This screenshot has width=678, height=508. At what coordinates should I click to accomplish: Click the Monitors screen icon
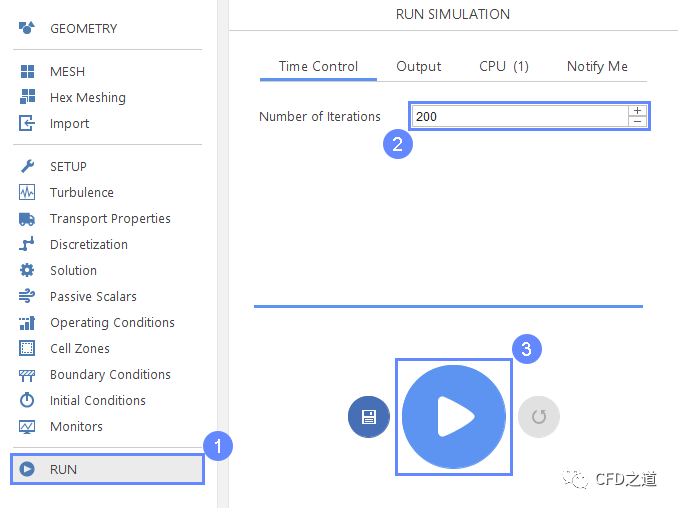coord(27,427)
